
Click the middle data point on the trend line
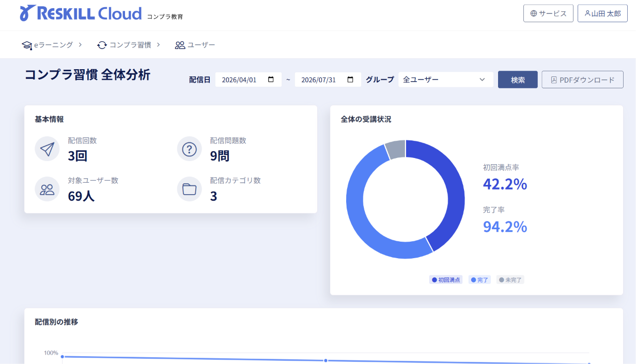(x=326, y=360)
